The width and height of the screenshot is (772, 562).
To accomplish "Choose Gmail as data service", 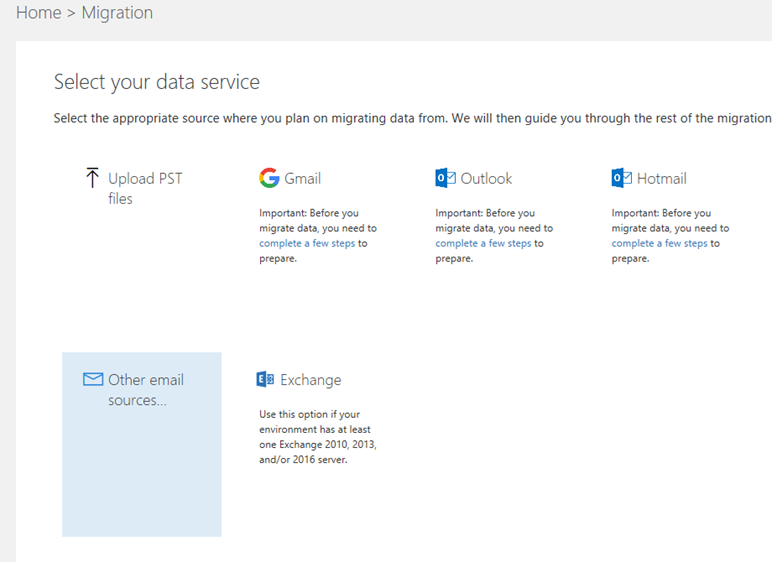I will click(x=302, y=178).
